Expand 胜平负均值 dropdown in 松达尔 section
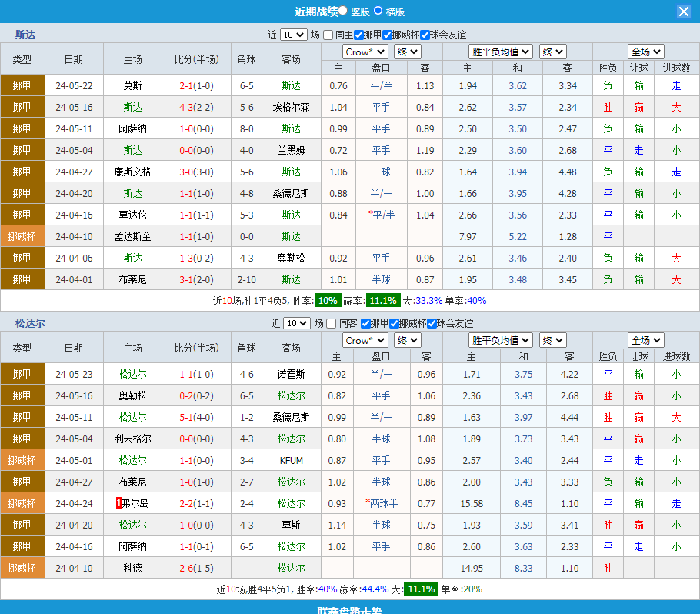 [501, 340]
